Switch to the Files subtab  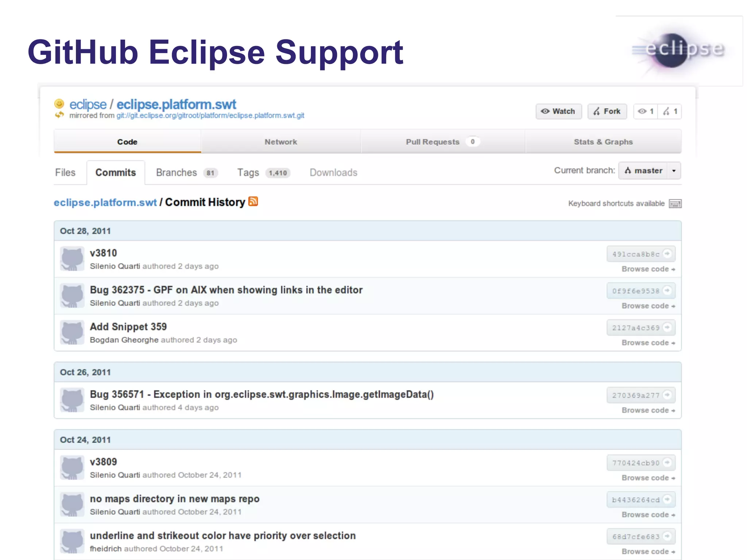(65, 172)
